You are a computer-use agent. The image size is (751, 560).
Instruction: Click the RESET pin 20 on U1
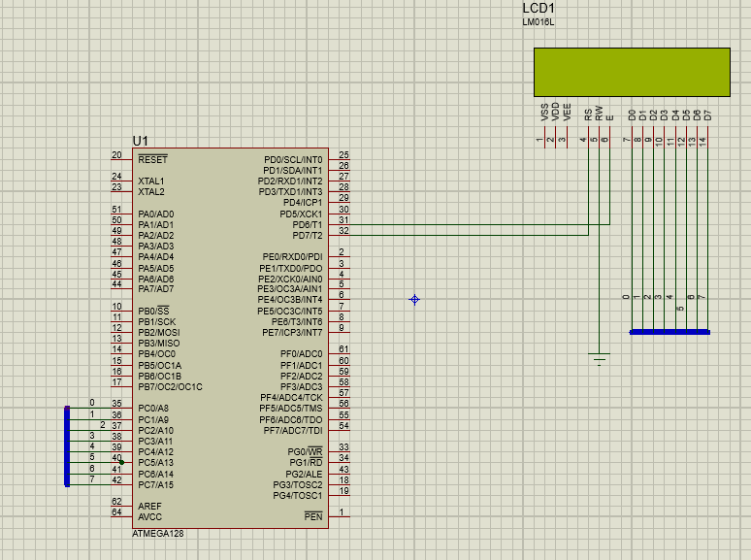(x=119, y=159)
